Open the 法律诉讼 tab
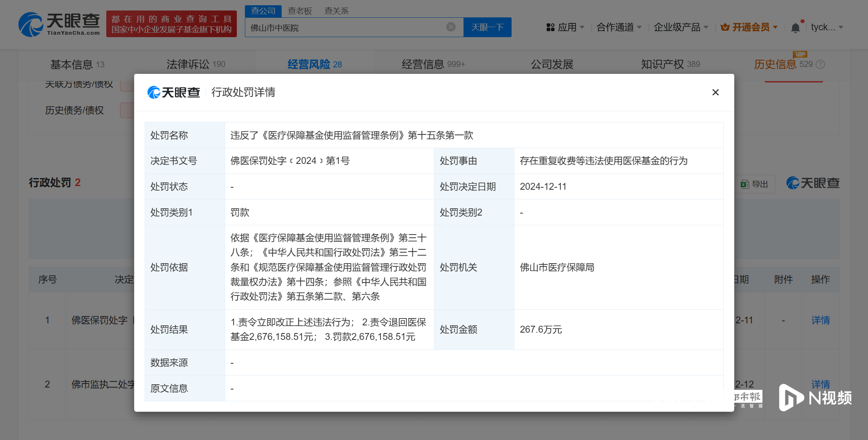This screenshot has height=440, width=868. tap(189, 64)
